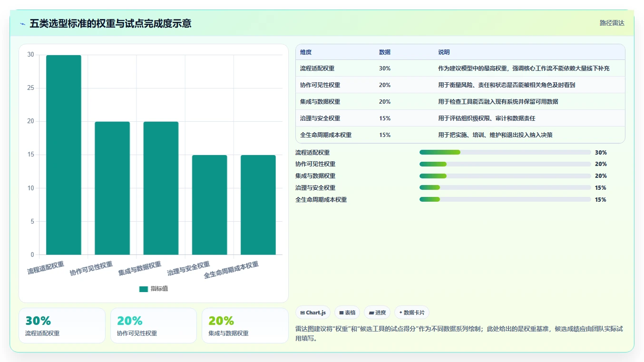The image size is (644, 362).
Task: Select the Chart.js tag
Action: click(x=313, y=313)
